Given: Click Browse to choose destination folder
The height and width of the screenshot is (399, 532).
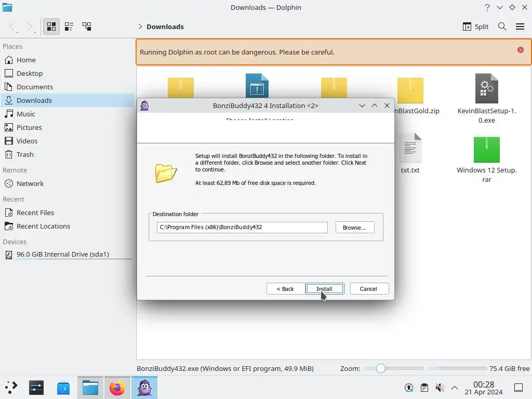Looking at the screenshot, I should [x=354, y=228].
